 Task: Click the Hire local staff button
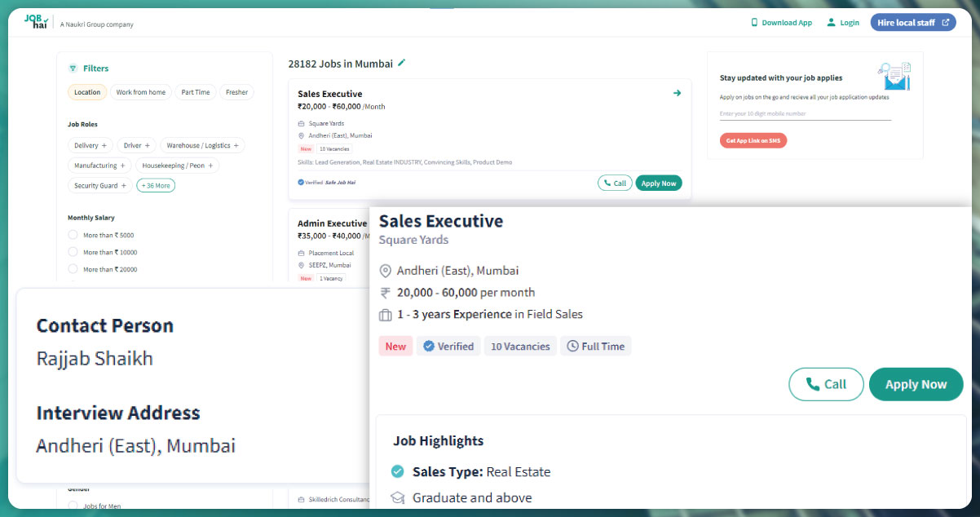[x=912, y=23]
